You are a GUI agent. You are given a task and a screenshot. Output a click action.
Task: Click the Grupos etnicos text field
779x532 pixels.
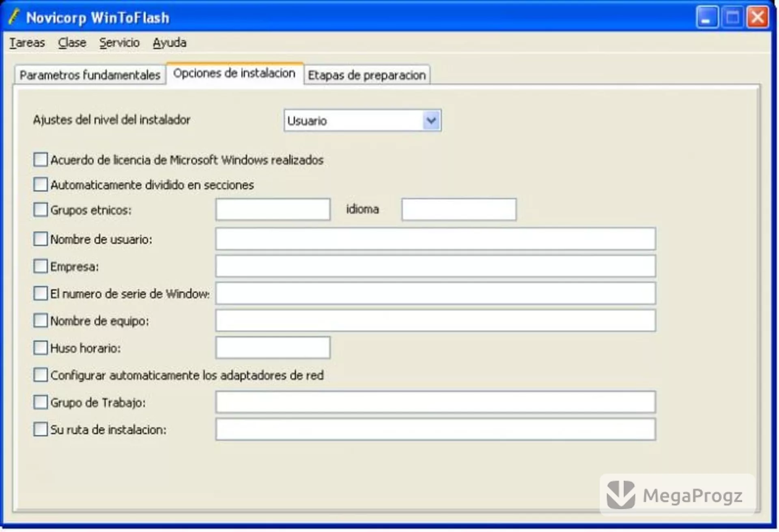coord(273,209)
